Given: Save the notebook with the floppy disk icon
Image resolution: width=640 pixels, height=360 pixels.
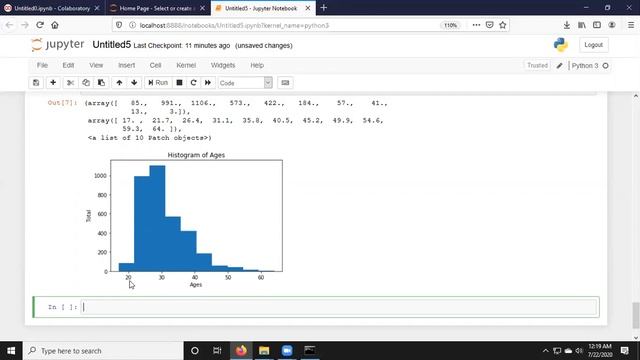Looking at the screenshot, I should coord(36,83).
